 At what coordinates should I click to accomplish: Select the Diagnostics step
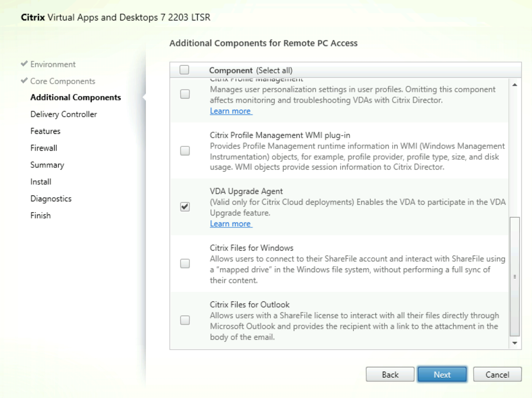tap(51, 199)
